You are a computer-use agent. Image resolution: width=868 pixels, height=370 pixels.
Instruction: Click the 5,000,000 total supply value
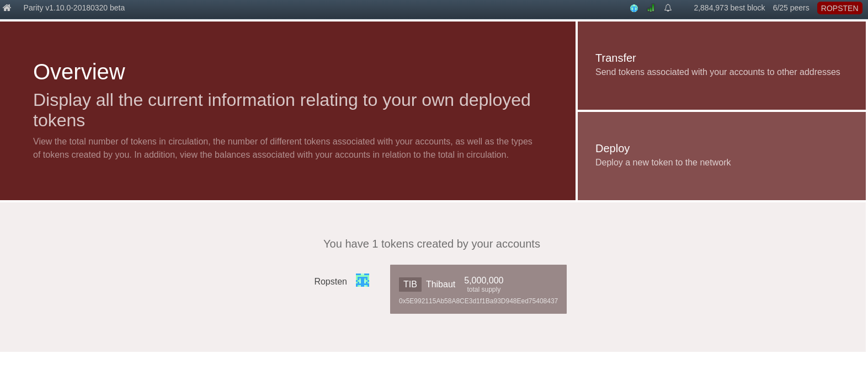tap(484, 281)
